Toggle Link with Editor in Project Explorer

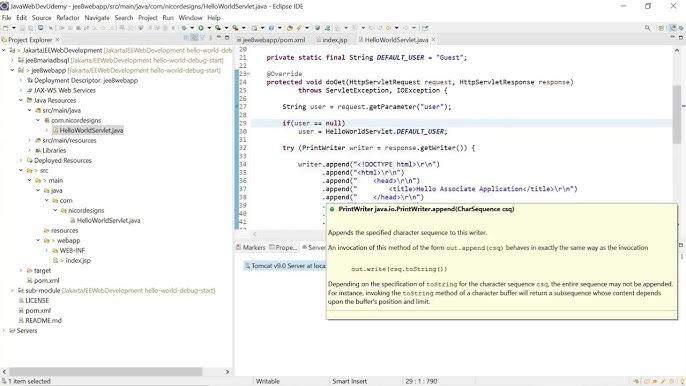(194, 38)
